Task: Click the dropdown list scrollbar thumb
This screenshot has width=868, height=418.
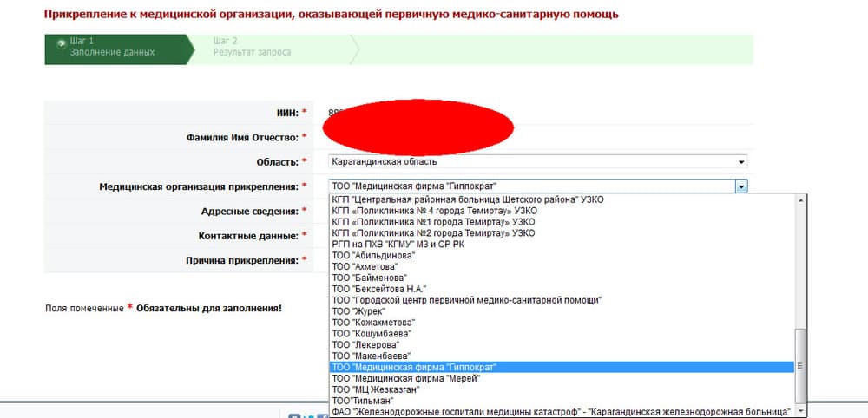Action: [800, 365]
